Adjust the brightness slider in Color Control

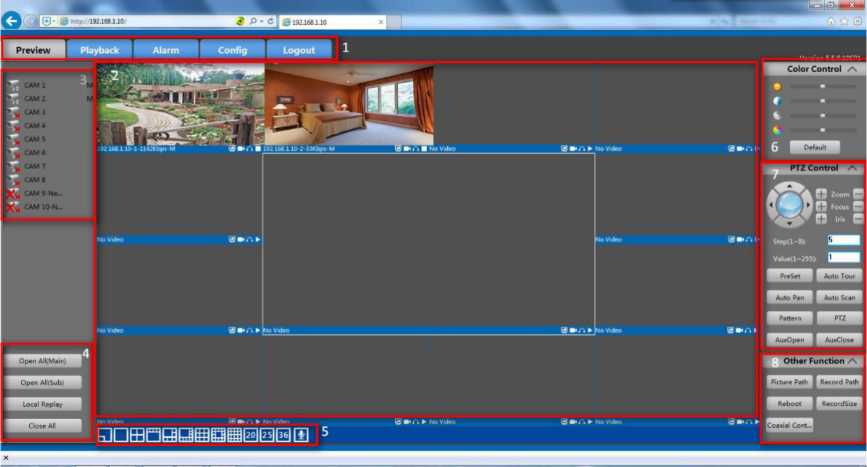pyautogui.click(x=822, y=87)
